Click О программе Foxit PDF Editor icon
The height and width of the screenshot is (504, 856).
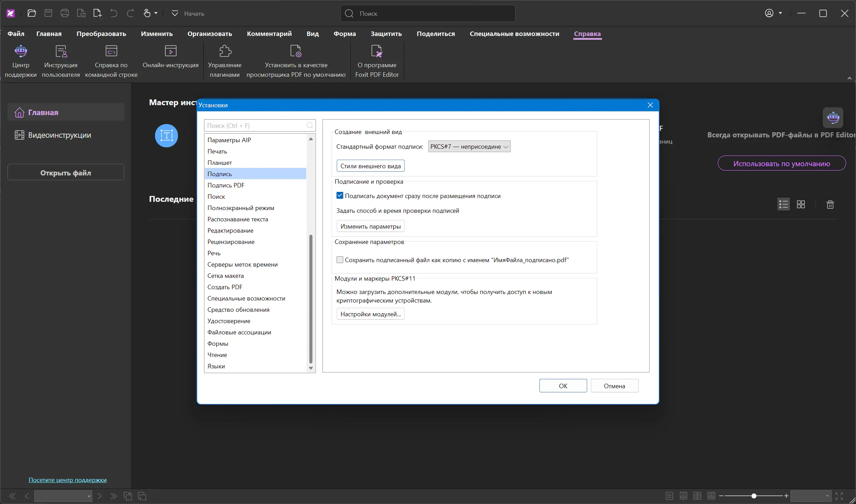point(377,51)
